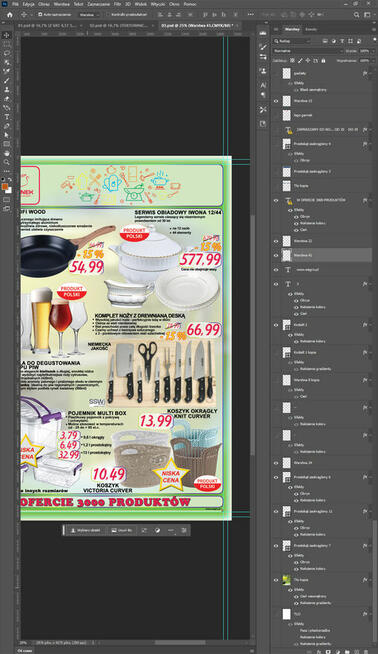Hide the Kształt 2 layer
378x654 pixels.
276,325
